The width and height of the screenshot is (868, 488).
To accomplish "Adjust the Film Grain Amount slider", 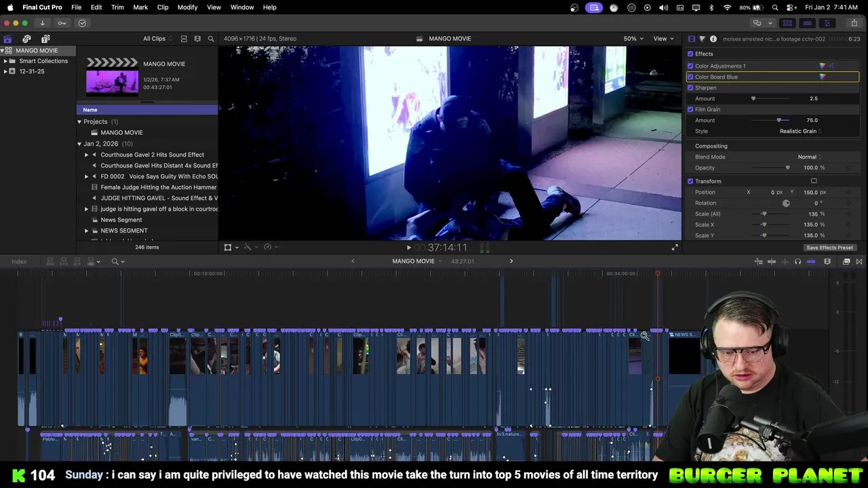I will 778,120.
